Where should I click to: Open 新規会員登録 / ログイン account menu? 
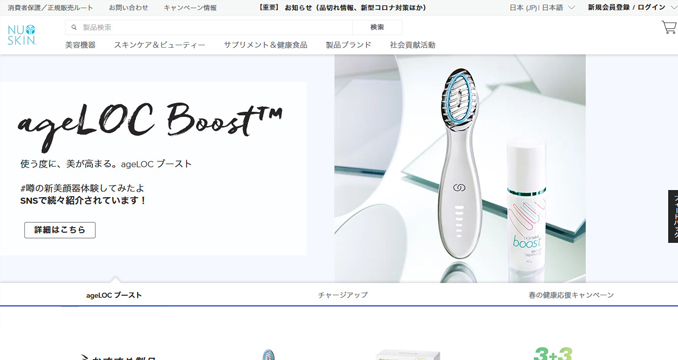[x=632, y=7]
